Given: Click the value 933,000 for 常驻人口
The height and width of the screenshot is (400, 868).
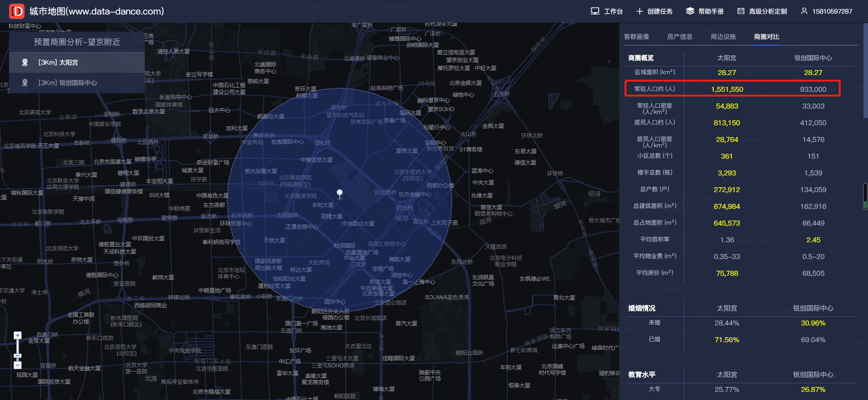Looking at the screenshot, I should coord(813,89).
